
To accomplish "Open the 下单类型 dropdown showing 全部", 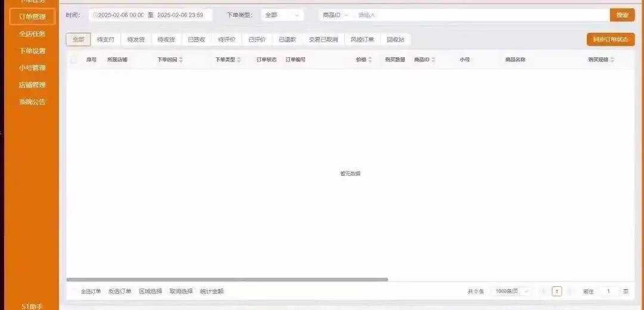I will click(x=282, y=15).
